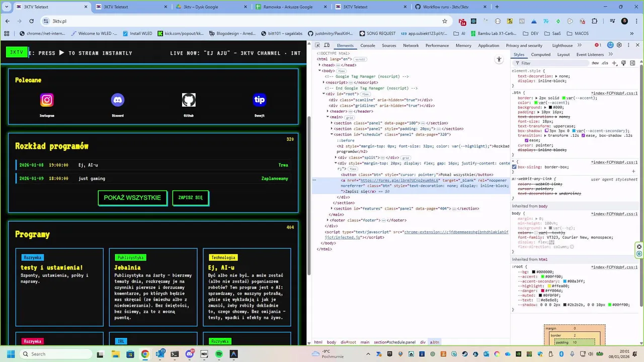Open the Donejt tip icon
The image size is (644, 362).
(x=260, y=100)
